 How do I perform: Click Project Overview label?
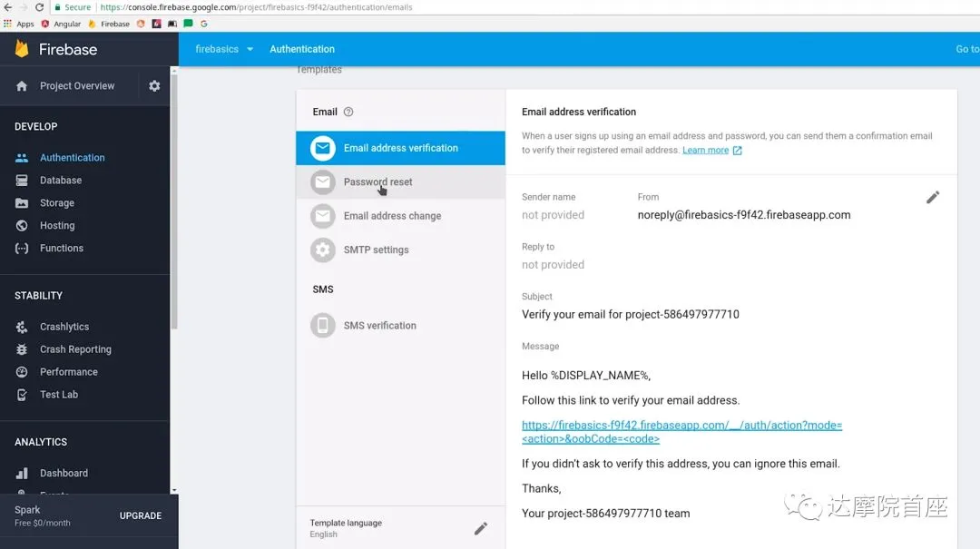coord(77,85)
